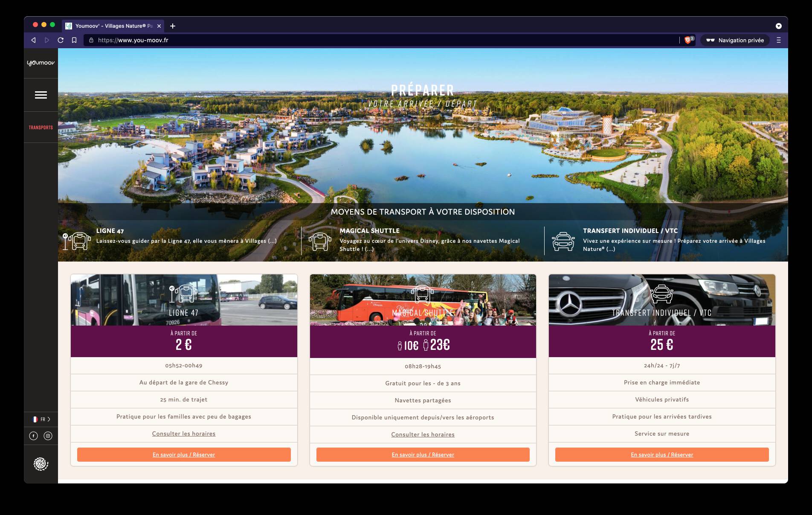
Task: Open tab search dropdown arrow
Action: coord(779,26)
